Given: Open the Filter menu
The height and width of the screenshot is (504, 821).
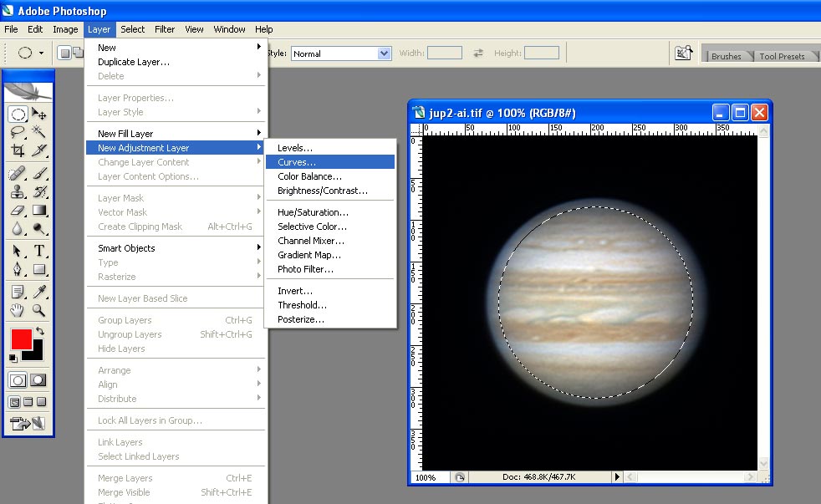Looking at the screenshot, I should coord(165,29).
